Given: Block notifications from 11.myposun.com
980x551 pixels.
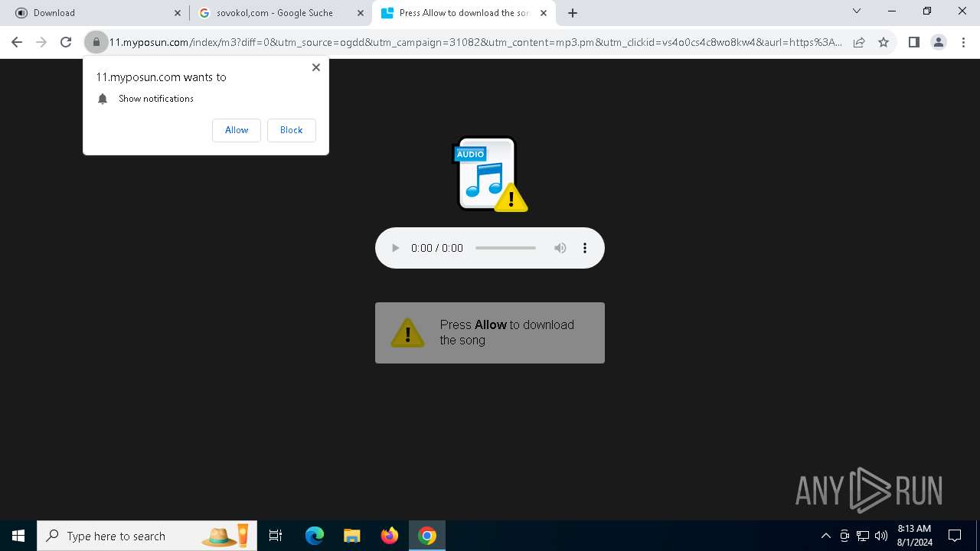Looking at the screenshot, I should (291, 130).
